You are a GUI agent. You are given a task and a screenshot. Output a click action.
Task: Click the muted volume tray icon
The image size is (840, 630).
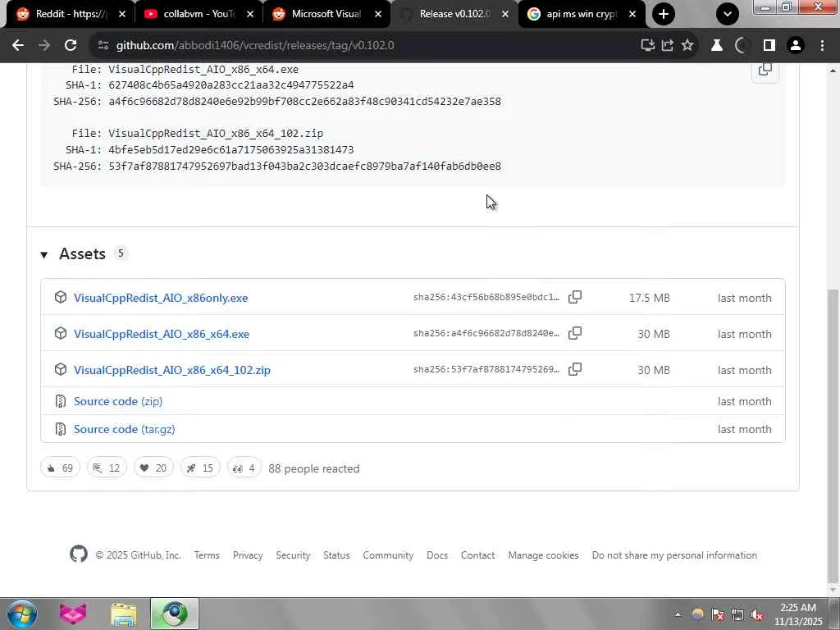757,614
